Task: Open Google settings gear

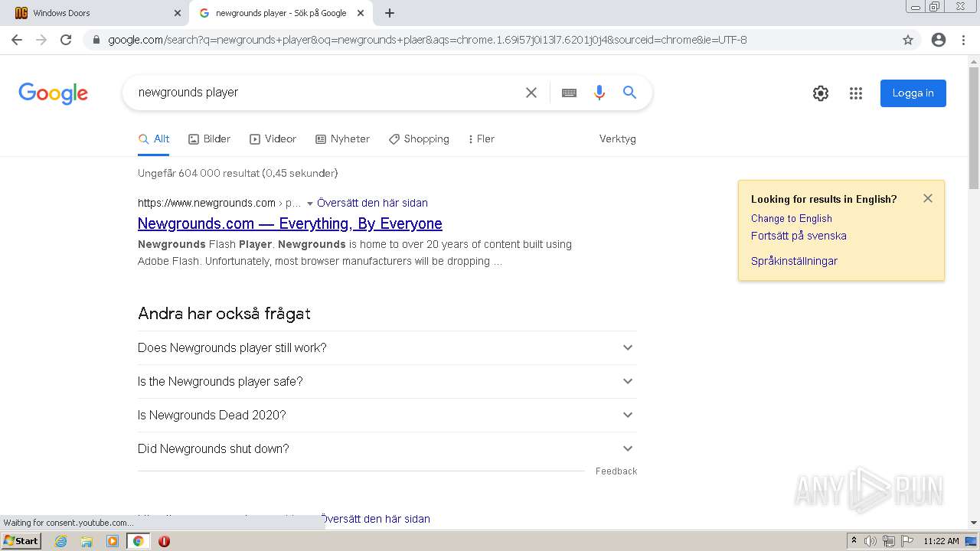Action: tap(821, 93)
